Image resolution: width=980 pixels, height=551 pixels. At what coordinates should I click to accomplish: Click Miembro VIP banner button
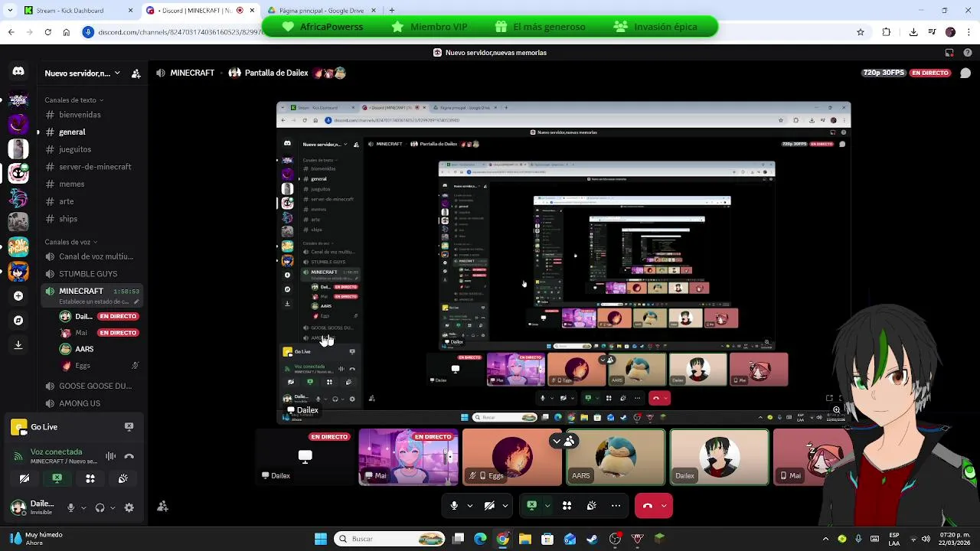point(430,27)
